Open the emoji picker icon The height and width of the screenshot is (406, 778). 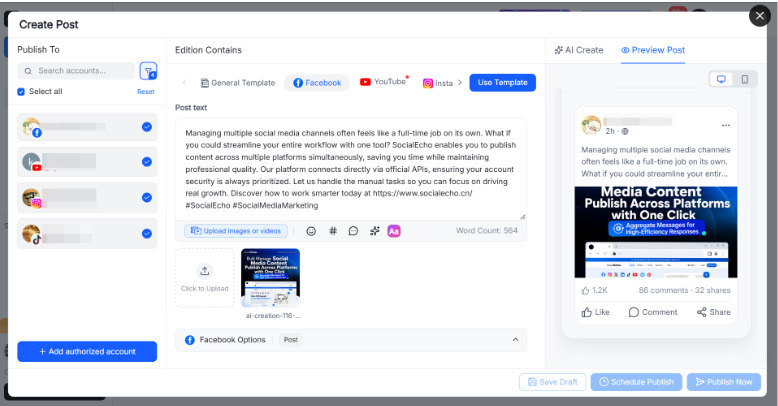[311, 231]
